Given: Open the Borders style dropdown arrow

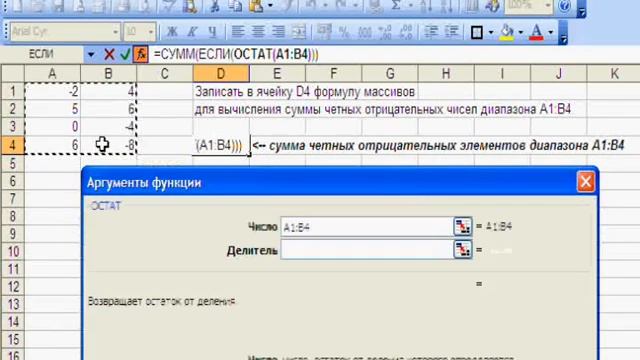Looking at the screenshot, I should coord(491,32).
